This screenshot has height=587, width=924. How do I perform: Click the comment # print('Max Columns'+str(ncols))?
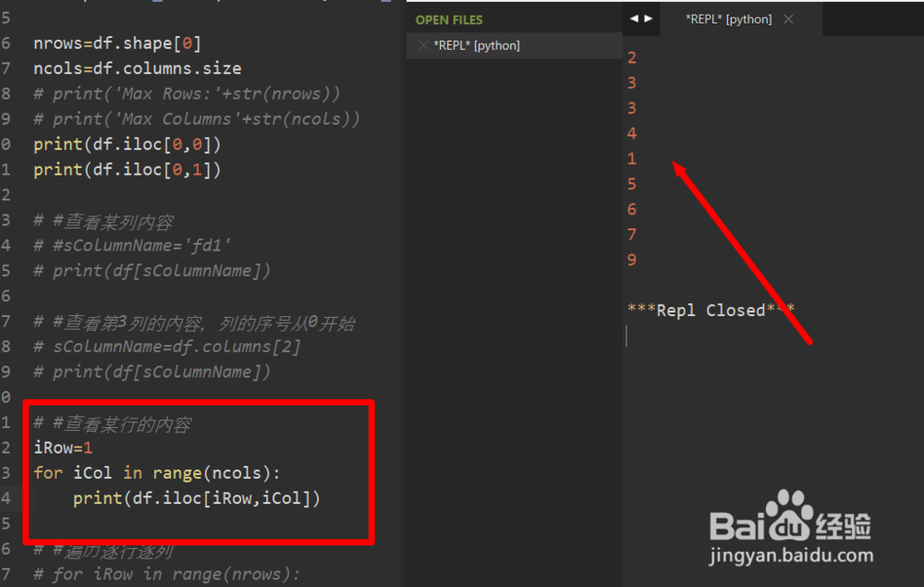197,119
